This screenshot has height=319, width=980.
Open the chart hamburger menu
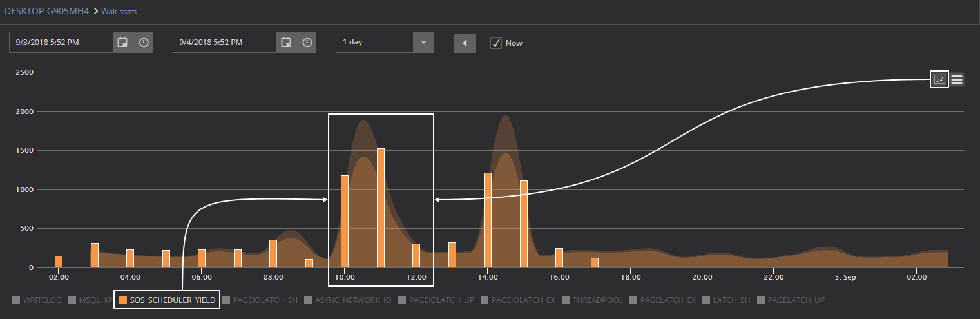click(x=957, y=79)
